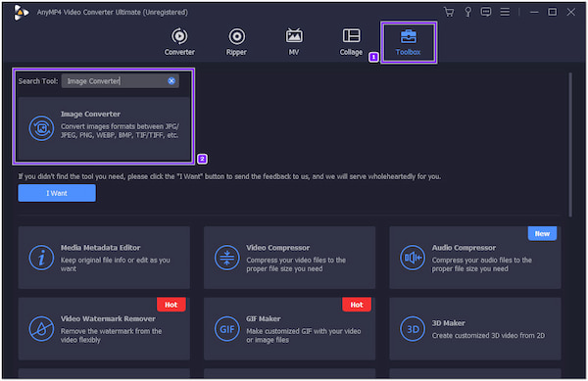
Task: Click the Image Converter tool icon
Action: [41, 128]
